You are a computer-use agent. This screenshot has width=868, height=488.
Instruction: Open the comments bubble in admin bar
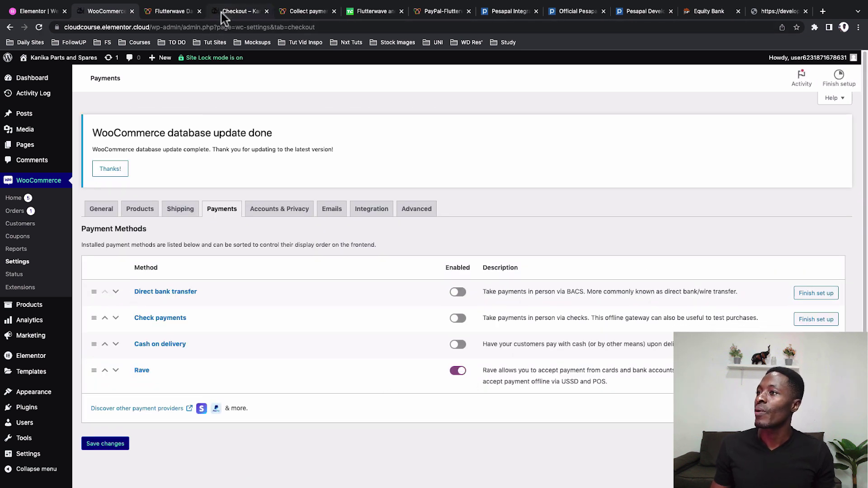[x=129, y=57]
